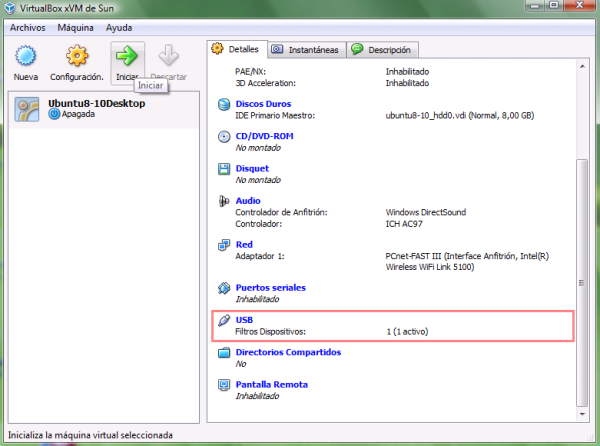Click the CD/DVD-ROM disc icon
600x446 pixels.
[x=225, y=136]
